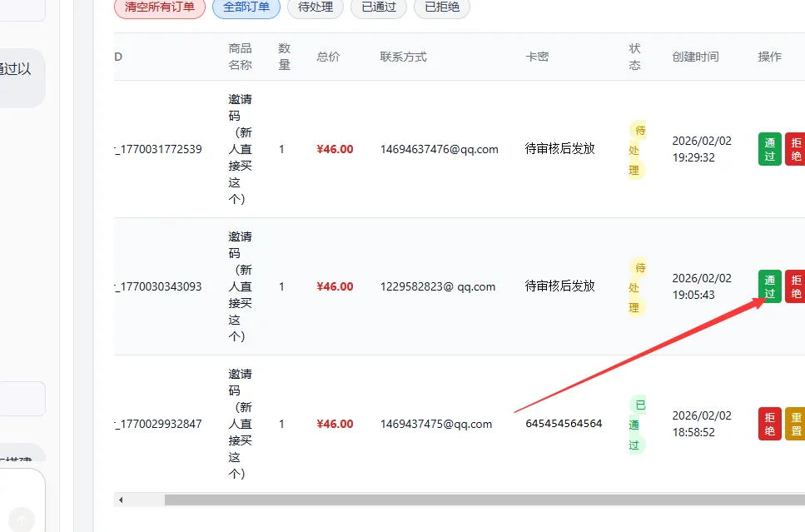
Task: Reject order _1770031772539 with 拒绝 button
Action: [797, 149]
